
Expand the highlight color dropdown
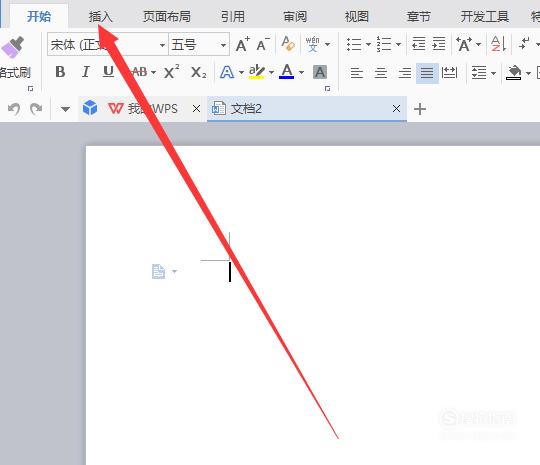(x=271, y=72)
